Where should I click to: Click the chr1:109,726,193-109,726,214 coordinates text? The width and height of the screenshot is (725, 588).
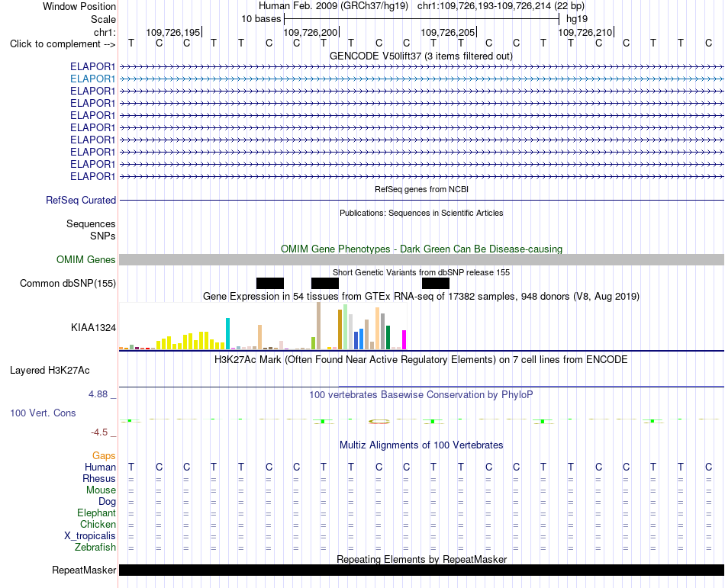click(x=501, y=6)
